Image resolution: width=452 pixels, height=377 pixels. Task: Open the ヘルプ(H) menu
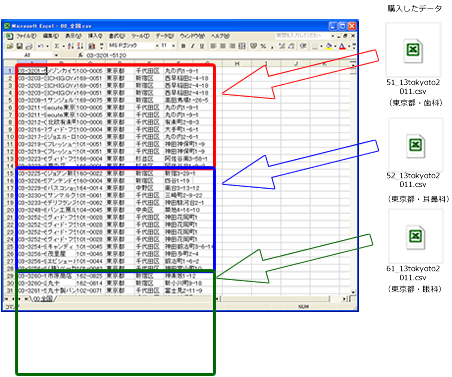point(220,36)
